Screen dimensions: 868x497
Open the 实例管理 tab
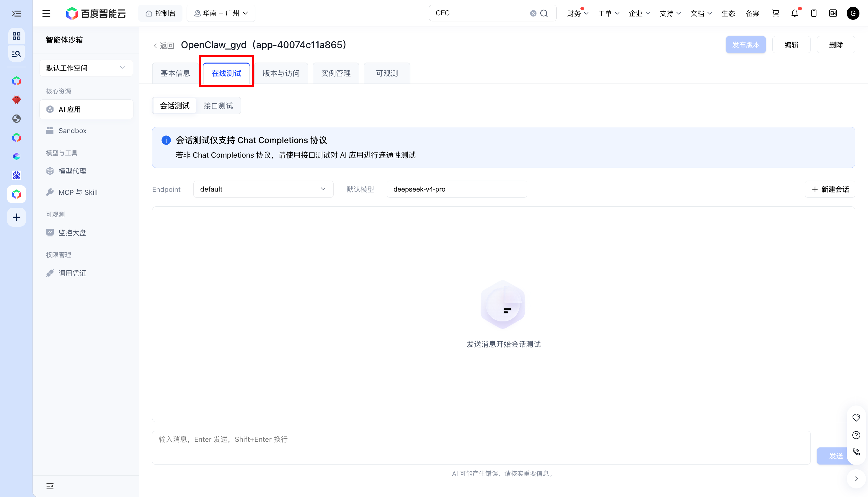[x=336, y=73]
